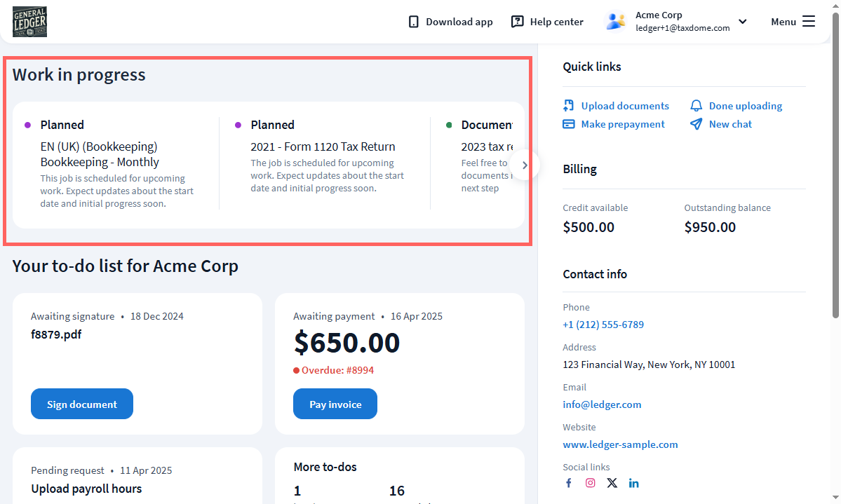Click the Make prepayment card icon

click(x=569, y=124)
